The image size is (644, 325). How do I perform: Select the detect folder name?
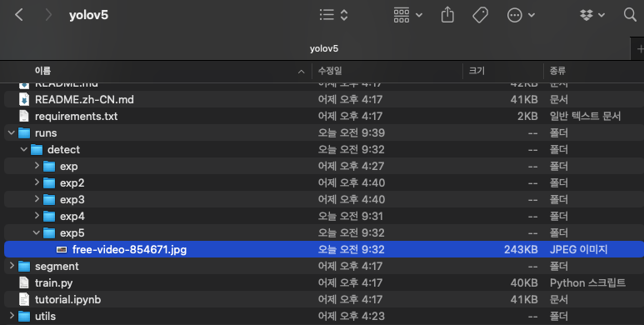point(63,149)
